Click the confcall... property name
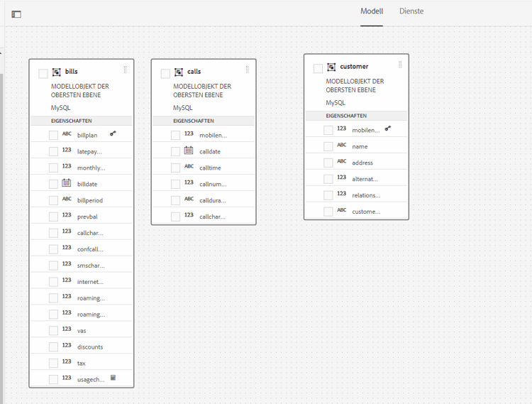Viewport: 532px width, 404px height. click(90, 249)
